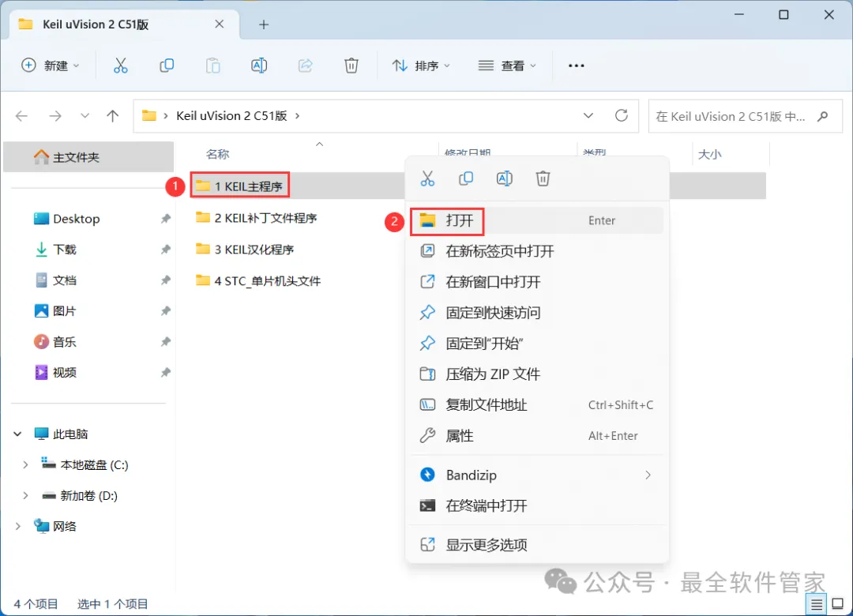Open Desktop in the sidebar
Image resolution: width=853 pixels, height=616 pixels.
tap(76, 219)
